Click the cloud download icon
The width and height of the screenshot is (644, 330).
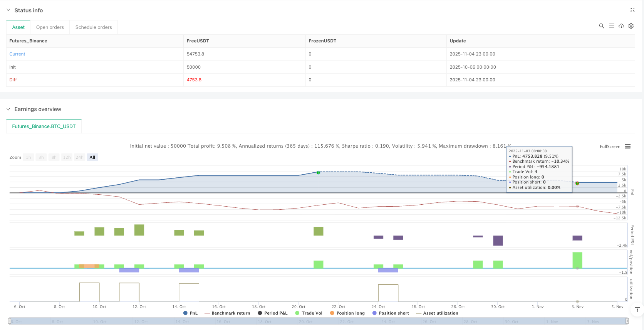pos(621,26)
